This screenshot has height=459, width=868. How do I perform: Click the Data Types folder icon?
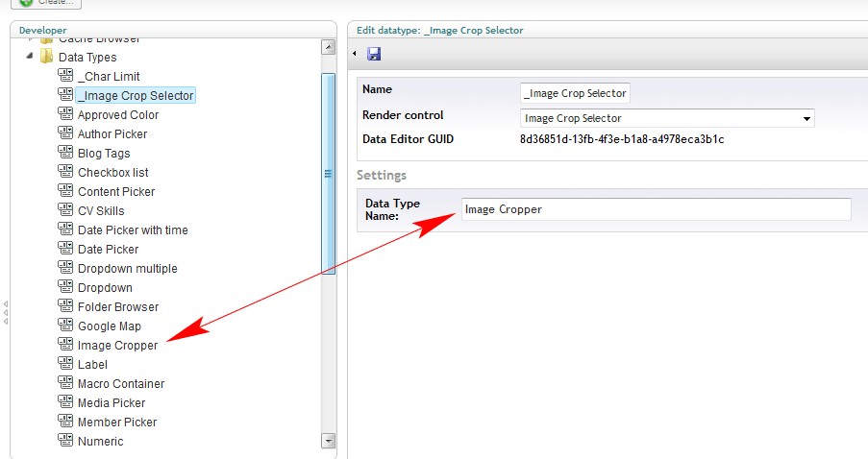46,57
